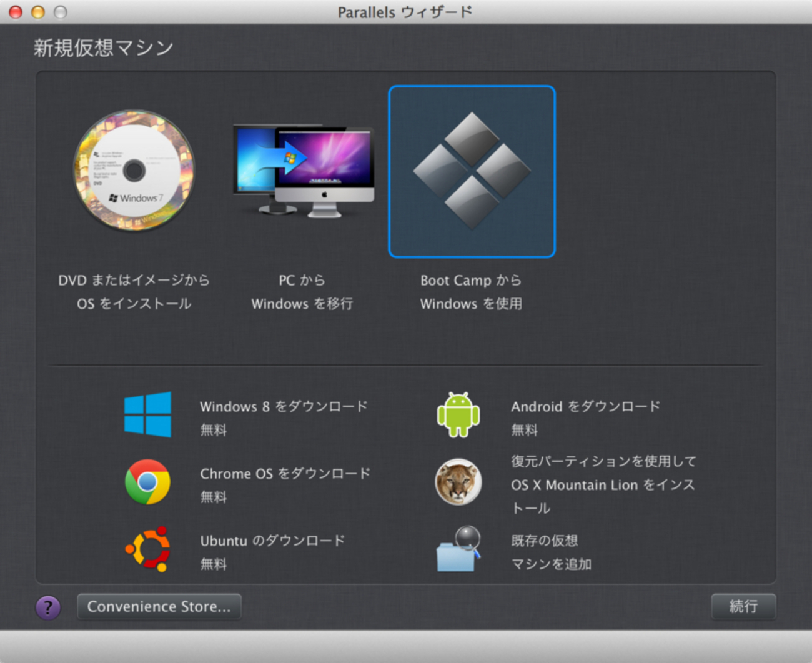
Task: Click '無料' under Ubuntu download
Action: tap(214, 564)
